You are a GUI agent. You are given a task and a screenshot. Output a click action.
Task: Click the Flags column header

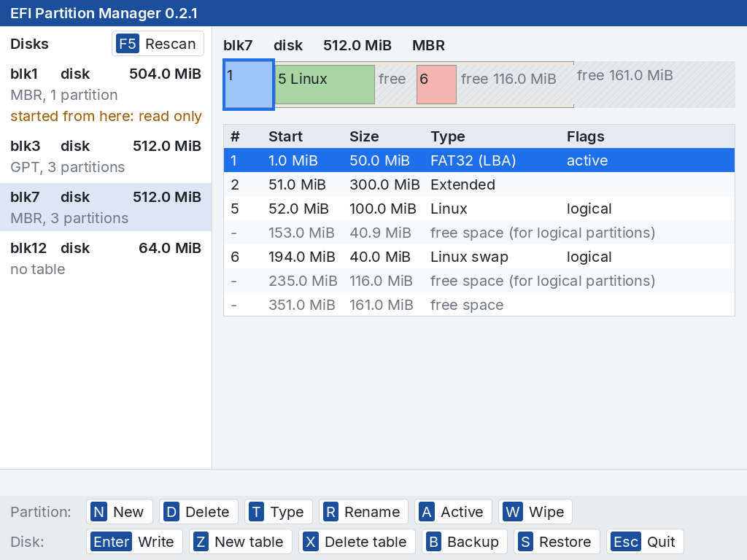point(586,136)
